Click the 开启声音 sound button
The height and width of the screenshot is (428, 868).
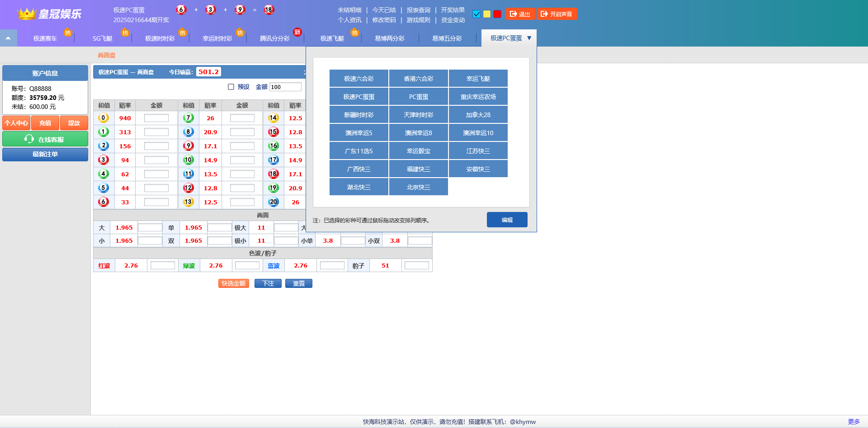557,14
